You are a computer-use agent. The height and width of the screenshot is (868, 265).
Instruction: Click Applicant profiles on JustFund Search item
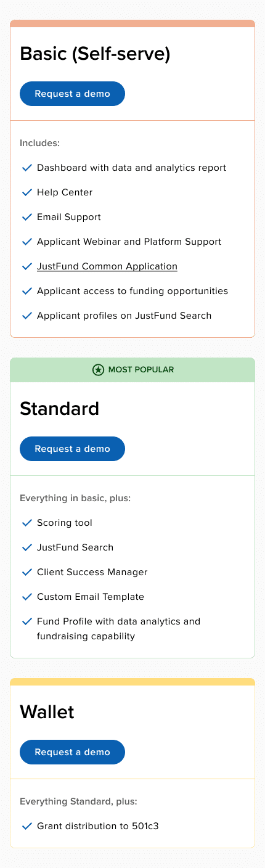point(124,316)
